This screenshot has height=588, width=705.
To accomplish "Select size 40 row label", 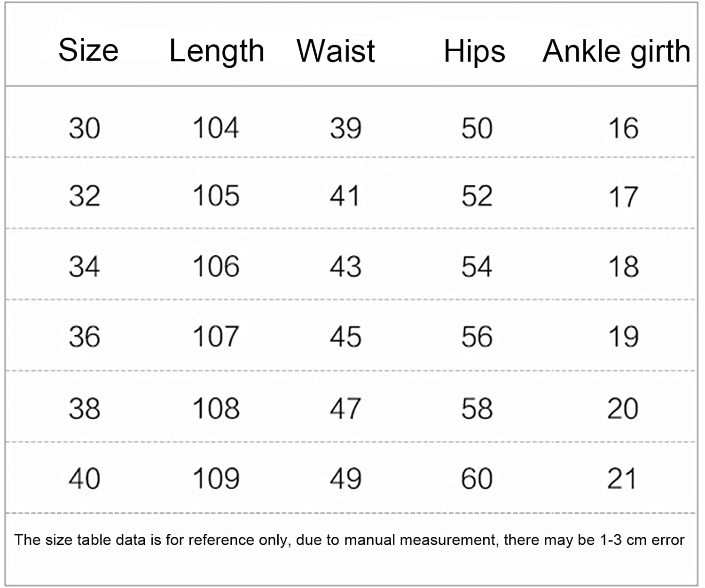I will point(85,479).
